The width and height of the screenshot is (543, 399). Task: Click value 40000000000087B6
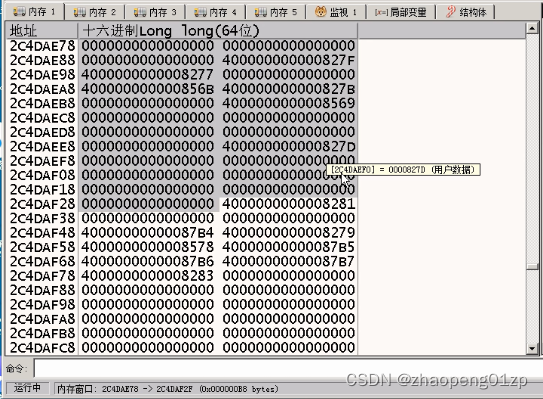(x=148, y=261)
